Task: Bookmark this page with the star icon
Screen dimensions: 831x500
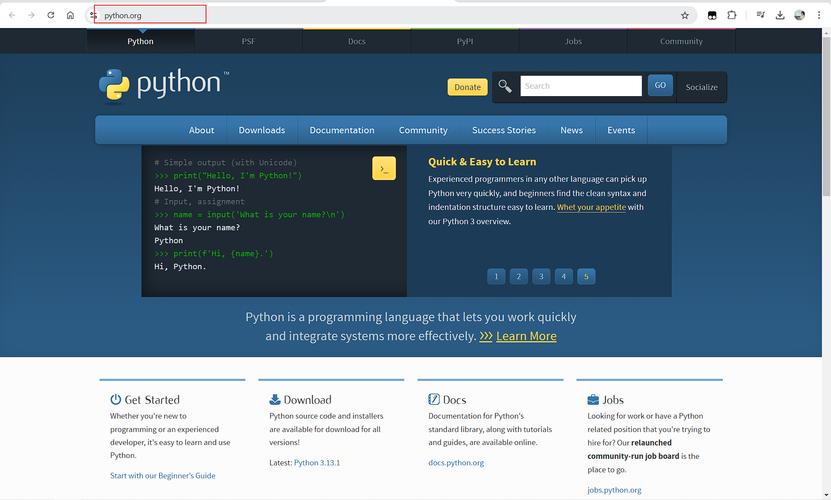Action: coord(685,15)
